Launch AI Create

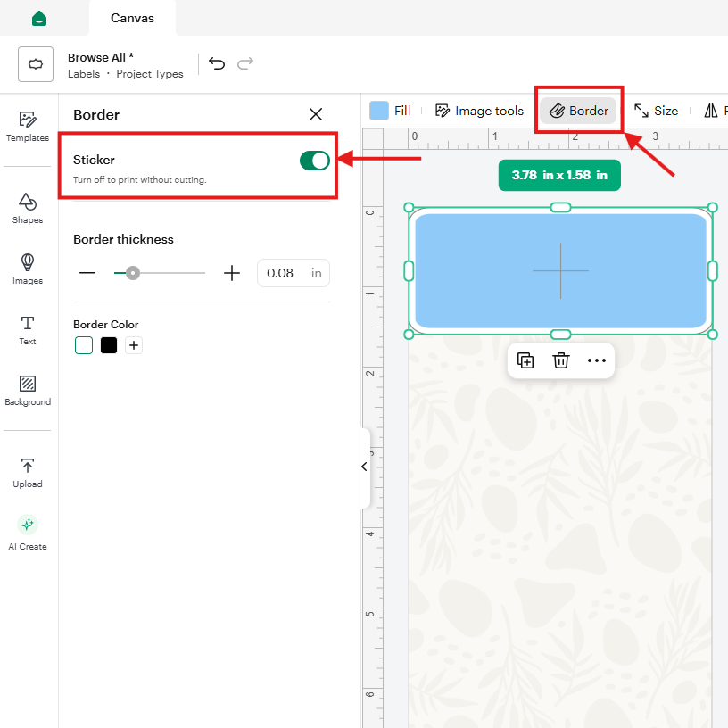[x=28, y=533]
